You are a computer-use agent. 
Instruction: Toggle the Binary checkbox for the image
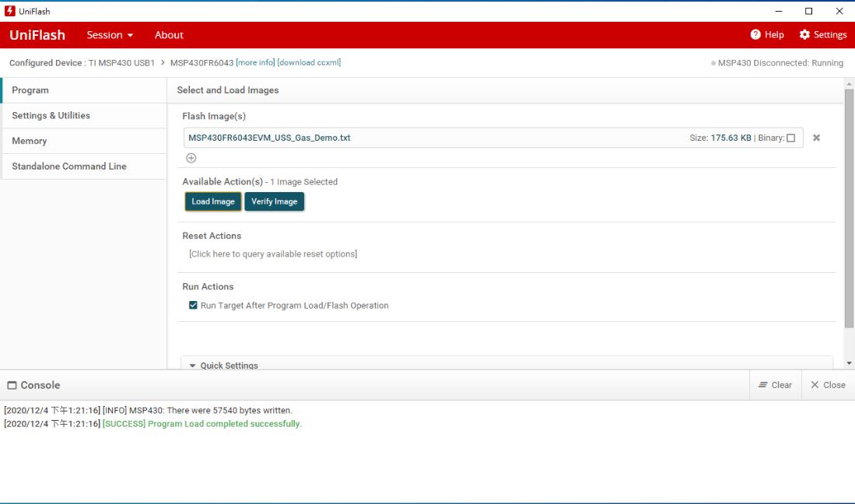click(x=790, y=138)
